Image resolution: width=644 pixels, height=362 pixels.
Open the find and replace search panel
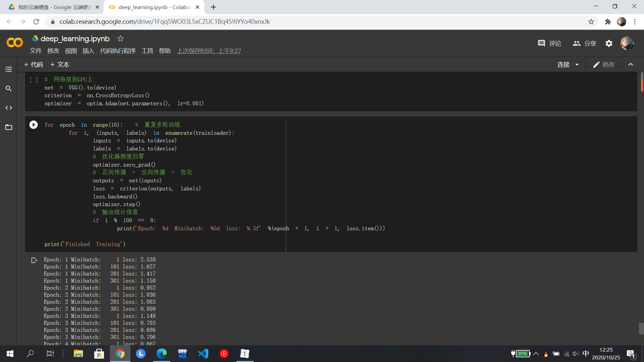click(x=9, y=88)
